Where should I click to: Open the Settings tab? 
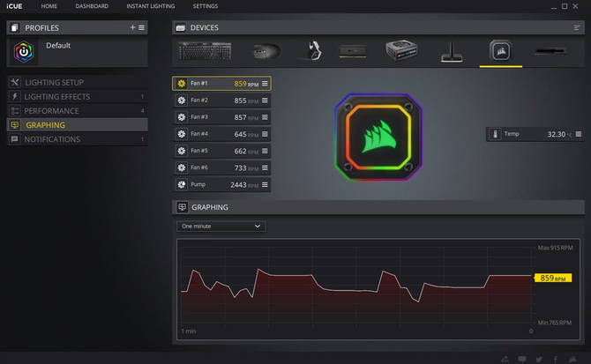pyautogui.click(x=206, y=6)
